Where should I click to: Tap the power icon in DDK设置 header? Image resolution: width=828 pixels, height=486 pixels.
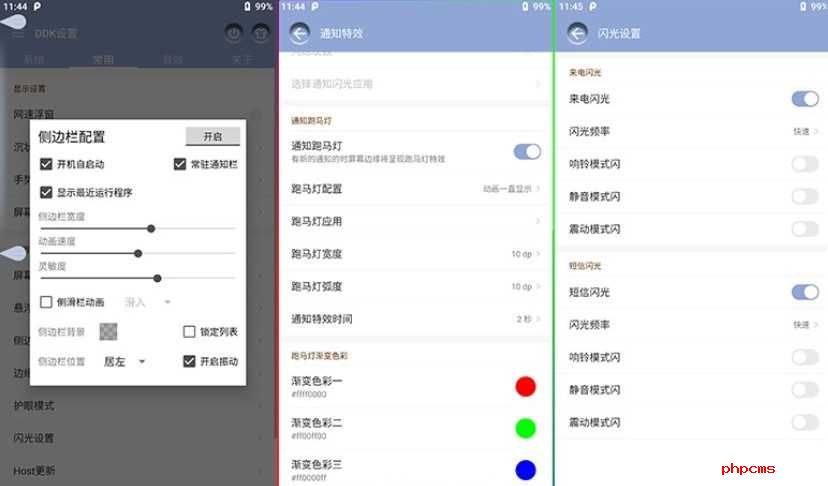click(x=233, y=33)
